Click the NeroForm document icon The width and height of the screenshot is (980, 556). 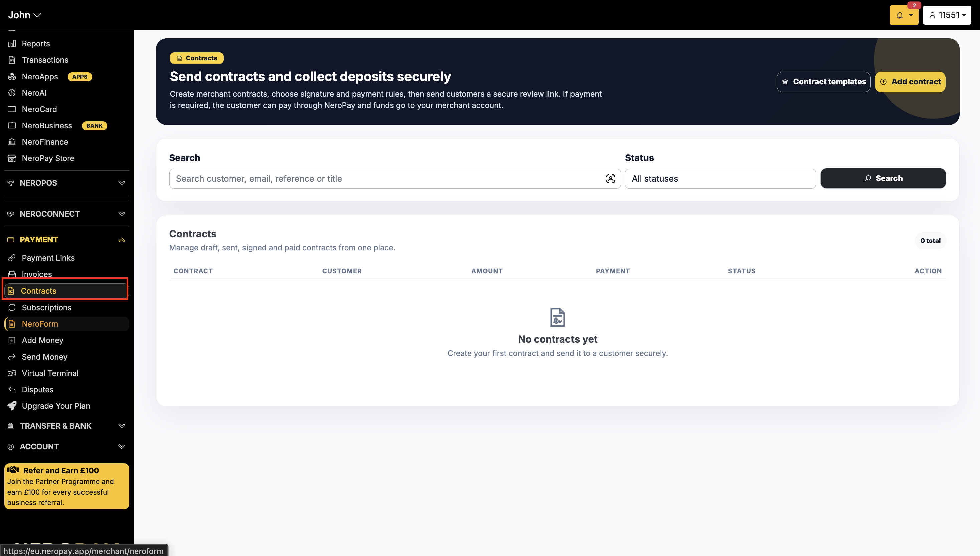pos(12,324)
